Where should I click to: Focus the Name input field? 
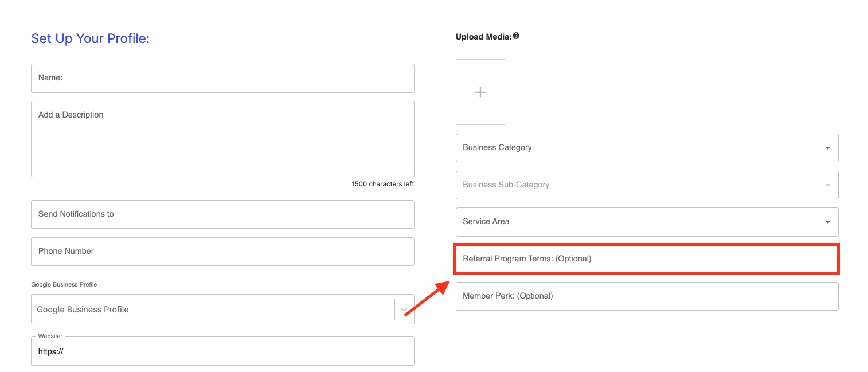[222, 78]
